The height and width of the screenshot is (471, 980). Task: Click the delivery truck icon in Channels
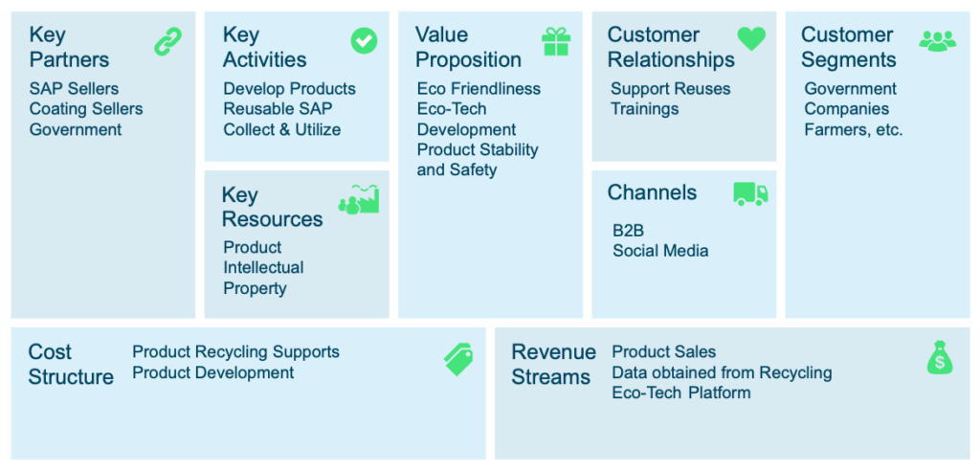point(750,194)
